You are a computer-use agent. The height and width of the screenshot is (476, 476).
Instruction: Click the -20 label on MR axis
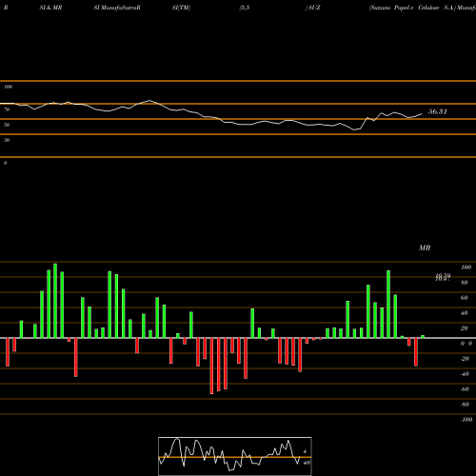coord(465,359)
